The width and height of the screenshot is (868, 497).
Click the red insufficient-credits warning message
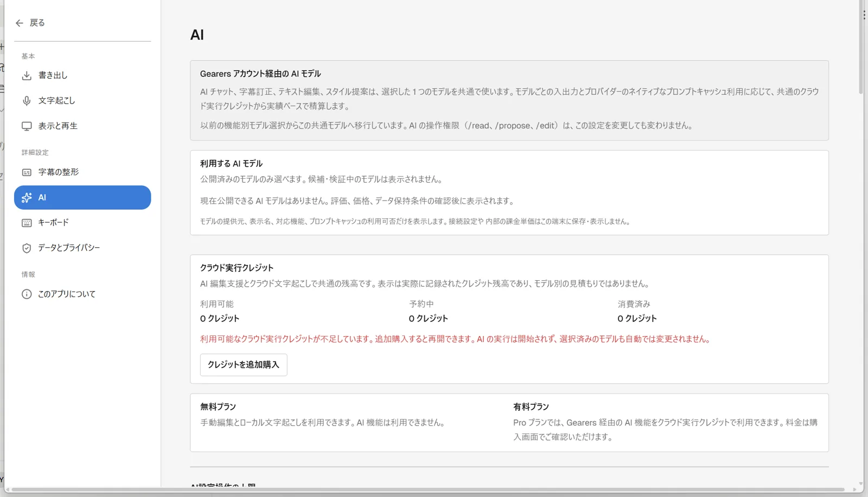(x=456, y=339)
